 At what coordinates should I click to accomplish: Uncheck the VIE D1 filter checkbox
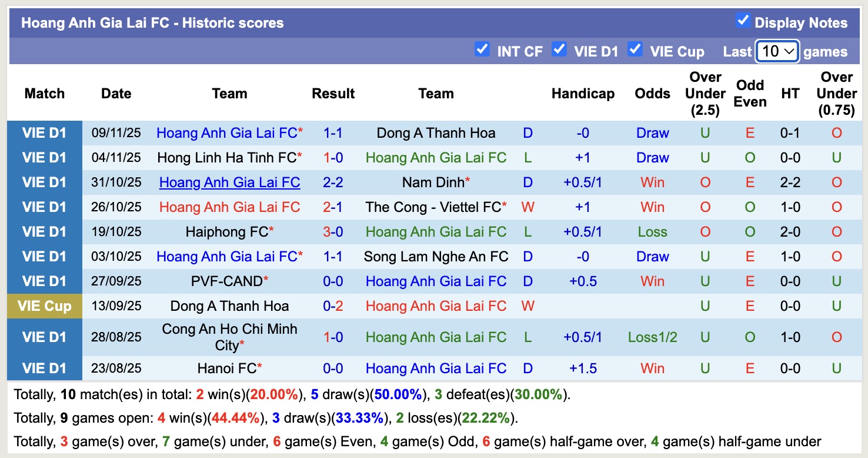tap(559, 49)
